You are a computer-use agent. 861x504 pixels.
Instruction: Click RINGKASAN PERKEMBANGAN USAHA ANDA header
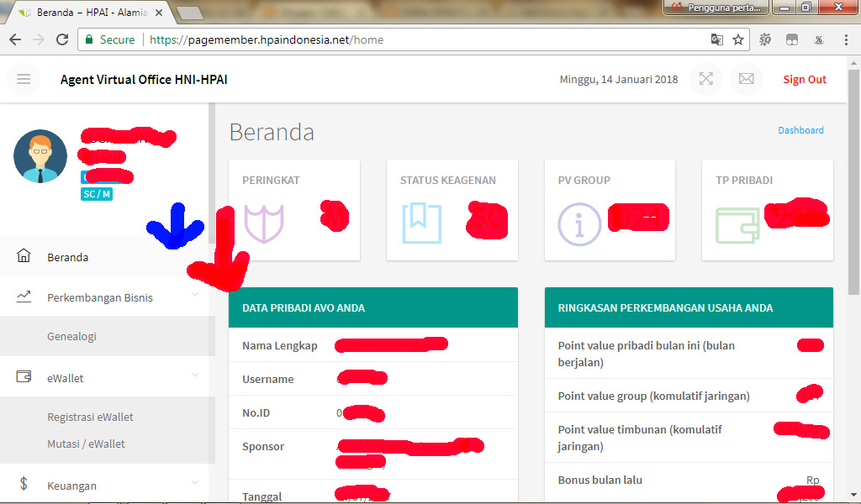coord(689,307)
